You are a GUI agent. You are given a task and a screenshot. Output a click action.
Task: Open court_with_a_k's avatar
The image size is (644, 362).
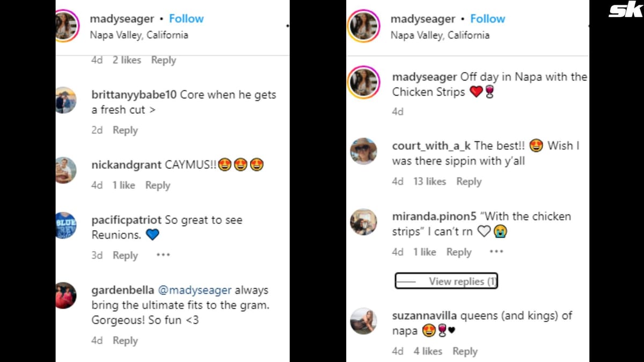pos(363,151)
